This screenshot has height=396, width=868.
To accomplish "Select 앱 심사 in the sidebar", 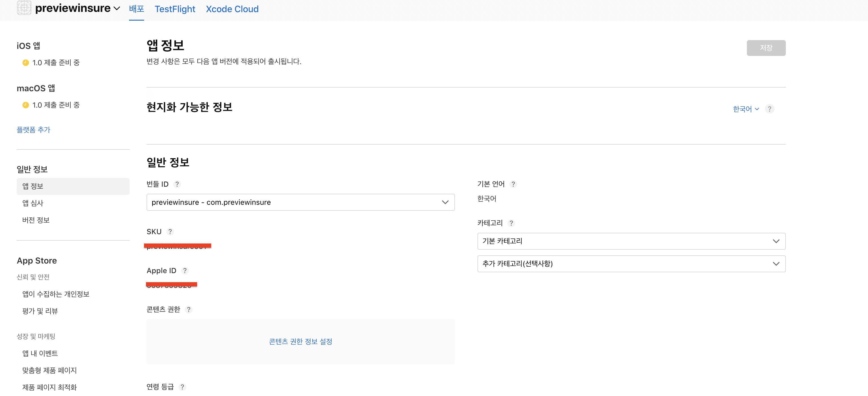I will coord(32,203).
